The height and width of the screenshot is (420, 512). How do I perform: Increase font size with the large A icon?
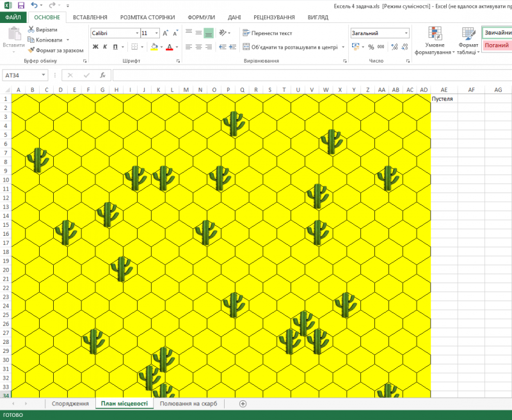coord(166,33)
